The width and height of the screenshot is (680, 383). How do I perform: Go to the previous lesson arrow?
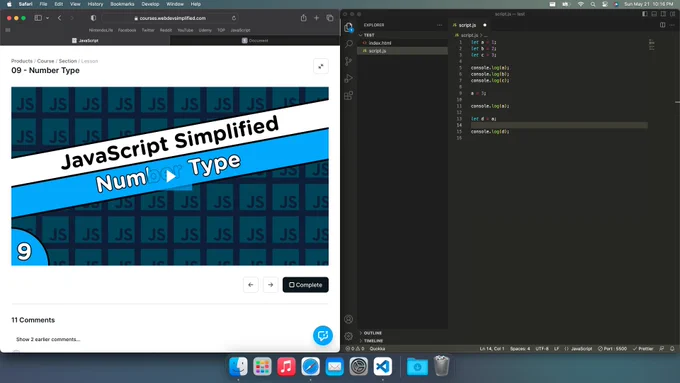pyautogui.click(x=251, y=285)
